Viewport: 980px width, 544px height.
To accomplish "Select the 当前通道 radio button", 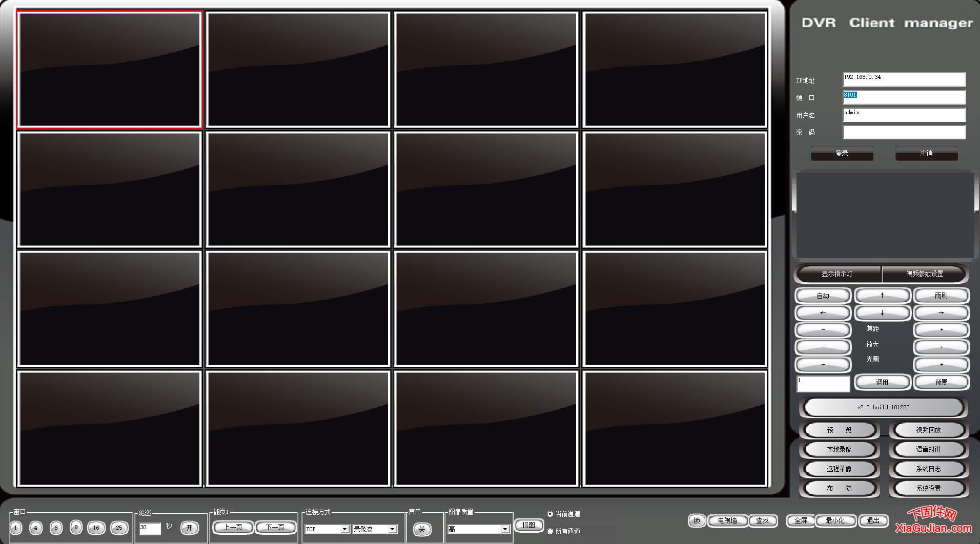I will [550, 514].
